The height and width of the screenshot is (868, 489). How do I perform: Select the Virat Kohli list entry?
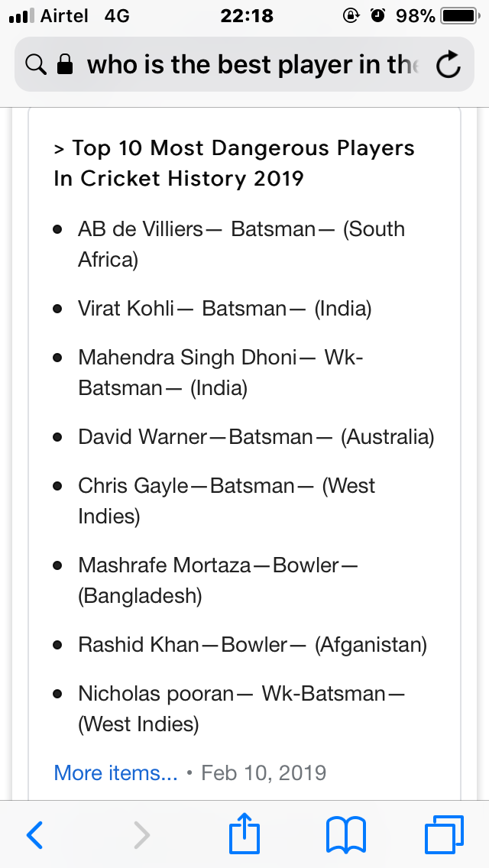coord(225,309)
